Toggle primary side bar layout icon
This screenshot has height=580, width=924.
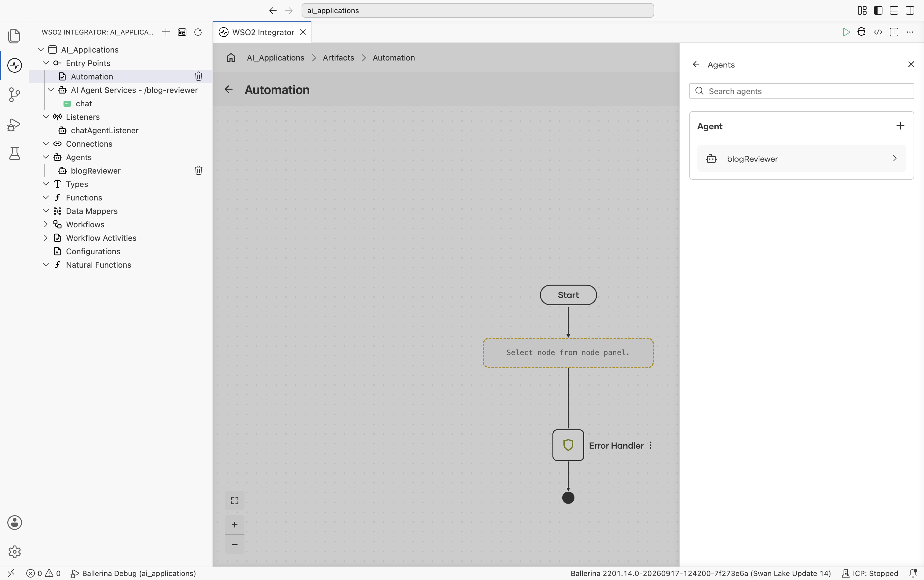tap(878, 10)
